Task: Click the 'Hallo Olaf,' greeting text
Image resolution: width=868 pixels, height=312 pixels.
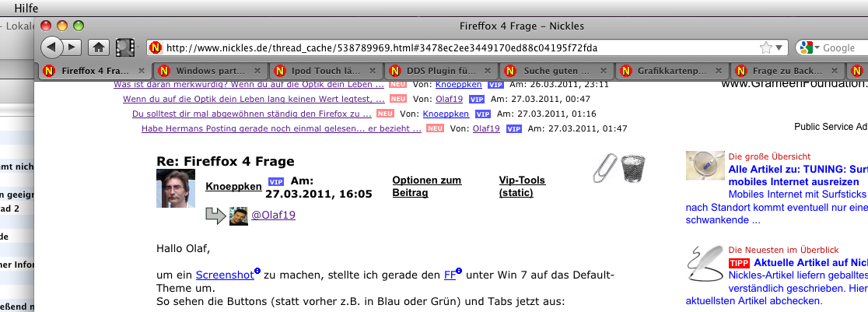Action: 184,248
